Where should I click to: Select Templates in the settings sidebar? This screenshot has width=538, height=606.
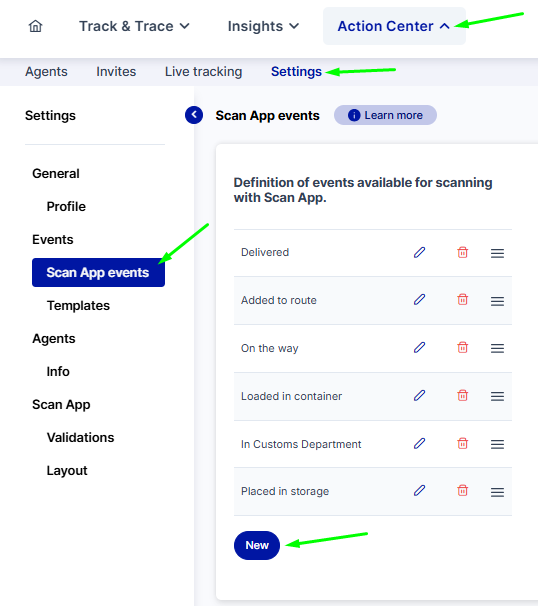pyautogui.click(x=78, y=305)
